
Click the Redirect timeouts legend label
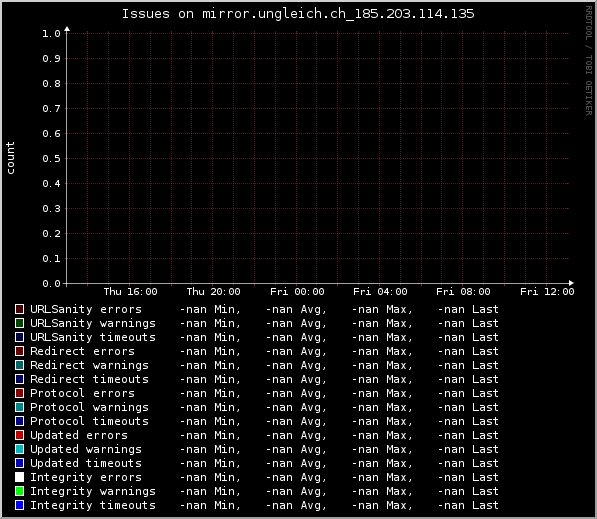click(x=89, y=379)
